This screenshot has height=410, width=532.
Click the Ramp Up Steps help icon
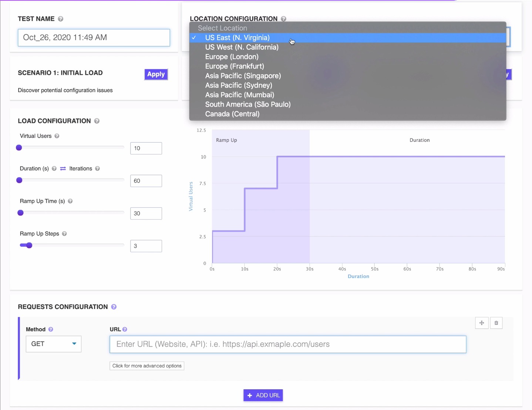point(64,234)
